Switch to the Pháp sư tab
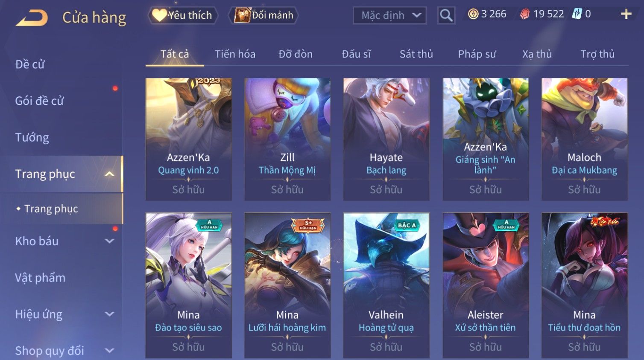Viewport: 644px width, 360px height. click(477, 54)
